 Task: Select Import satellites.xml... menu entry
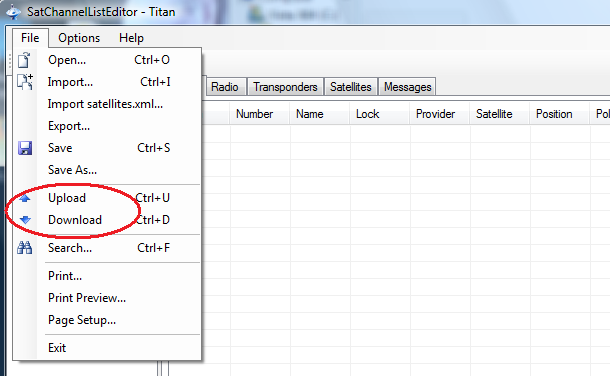click(107, 104)
